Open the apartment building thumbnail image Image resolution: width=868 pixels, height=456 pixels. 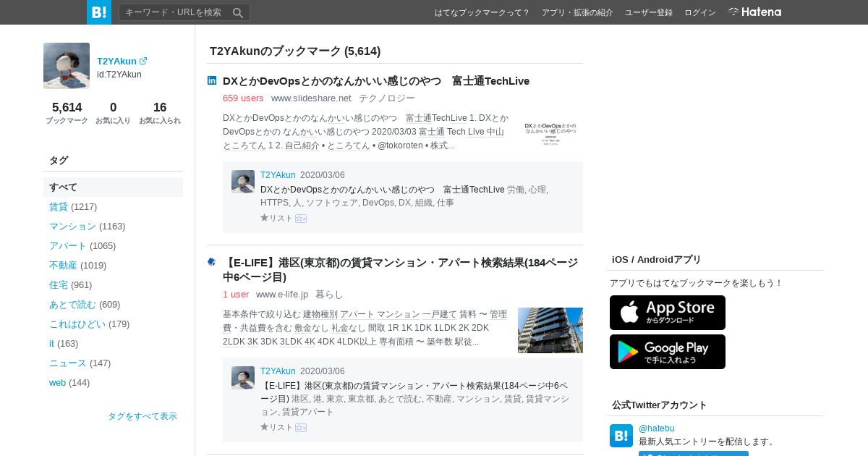(x=550, y=330)
